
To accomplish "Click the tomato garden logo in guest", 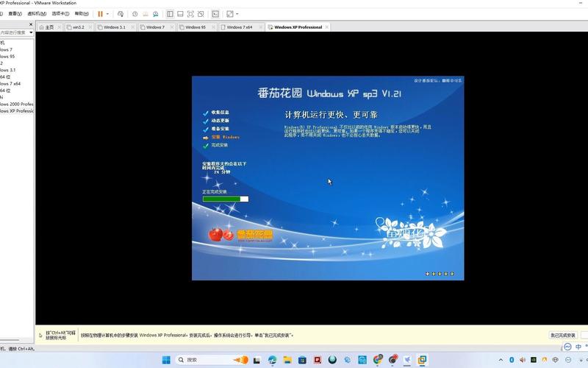I will 241,235.
